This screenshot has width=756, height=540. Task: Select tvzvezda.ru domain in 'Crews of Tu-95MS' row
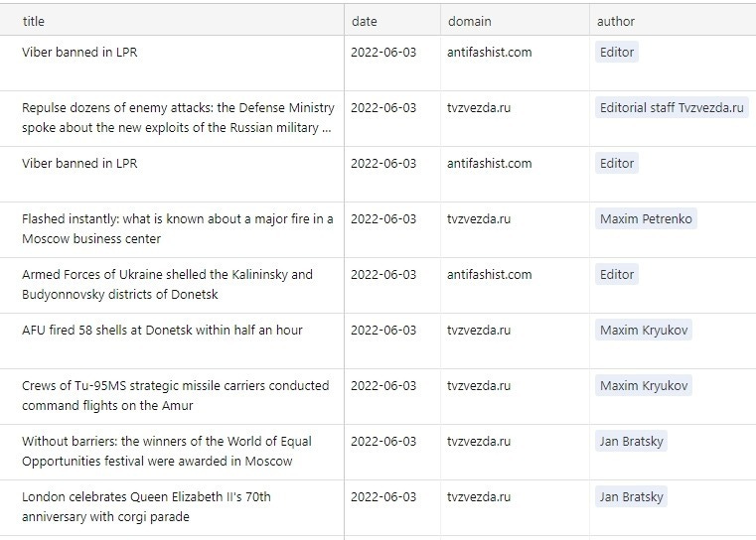pyautogui.click(x=479, y=386)
